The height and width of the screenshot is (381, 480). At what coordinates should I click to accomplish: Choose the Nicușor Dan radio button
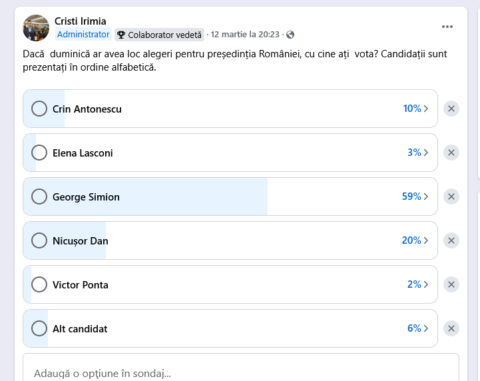pos(39,241)
